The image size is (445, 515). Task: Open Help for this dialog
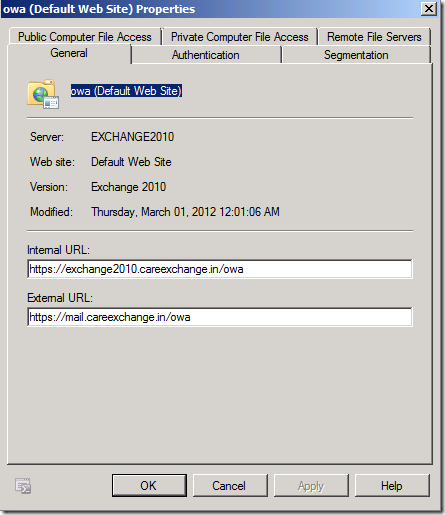click(x=392, y=485)
